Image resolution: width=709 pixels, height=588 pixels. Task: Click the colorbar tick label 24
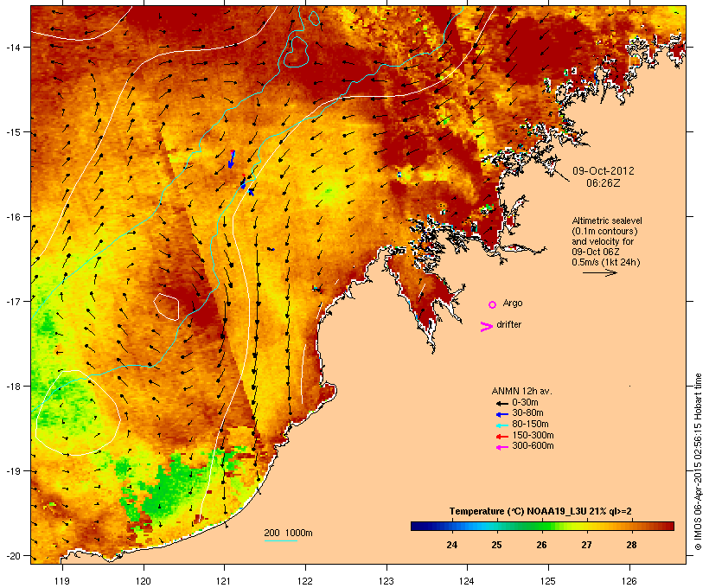click(x=451, y=545)
